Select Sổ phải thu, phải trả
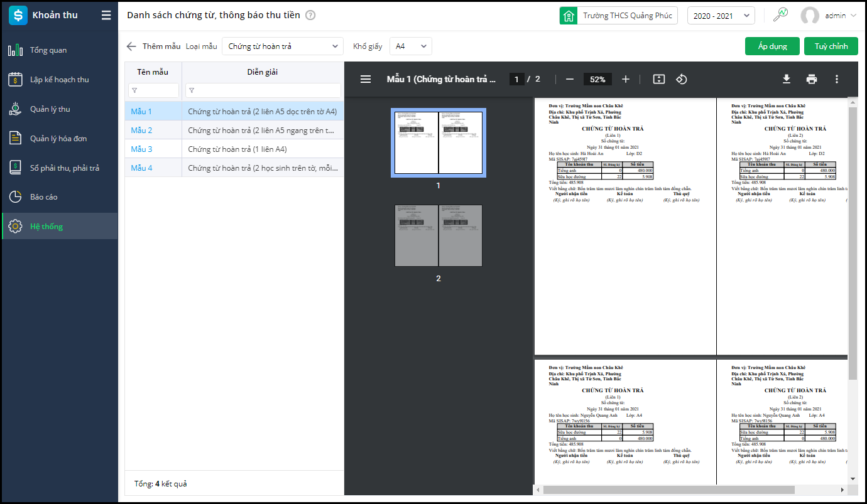This screenshot has height=504, width=867. coord(60,168)
